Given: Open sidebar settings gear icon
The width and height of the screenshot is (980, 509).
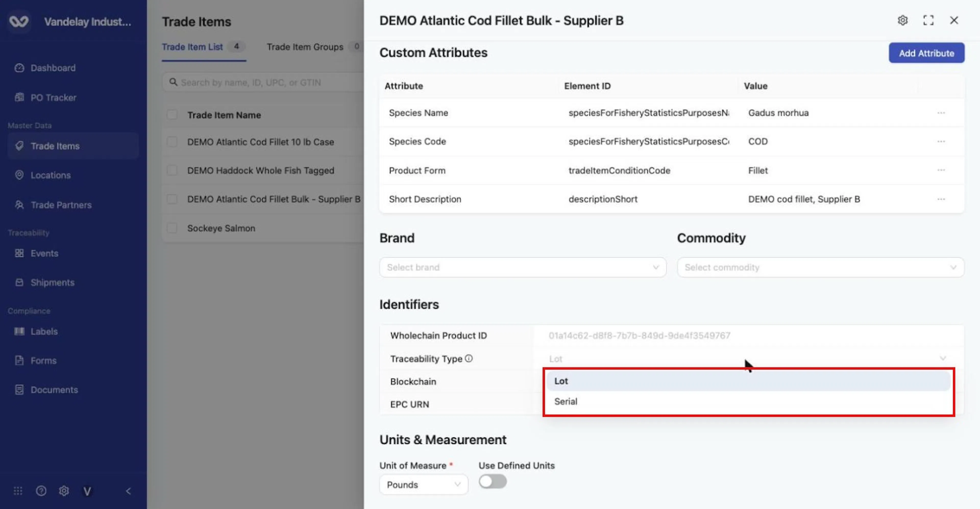Looking at the screenshot, I should (64, 491).
